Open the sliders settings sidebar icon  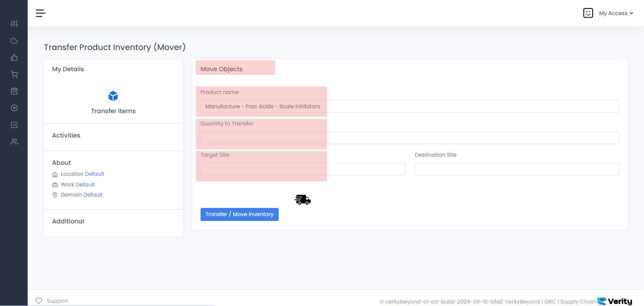[x=14, y=24]
